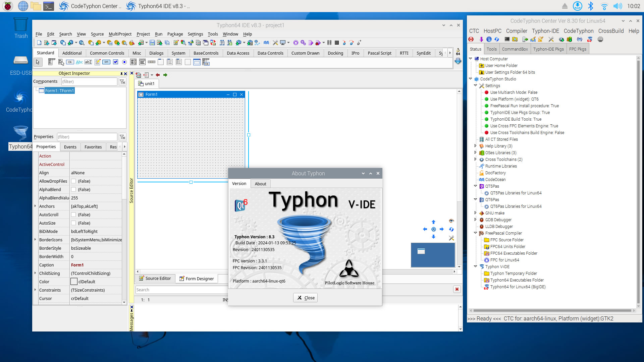
Task: Select the TEdit 'ab|' component in palette
Action: [88, 62]
